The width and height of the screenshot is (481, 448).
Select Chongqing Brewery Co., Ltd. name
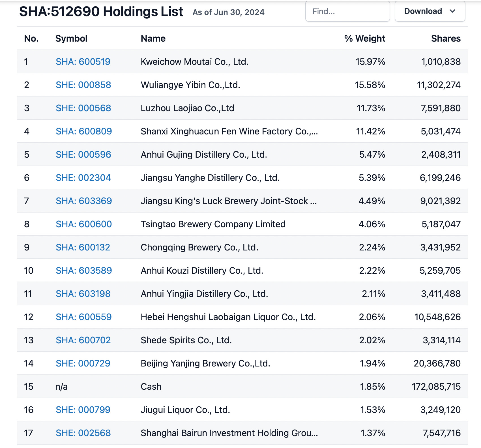[x=199, y=247]
